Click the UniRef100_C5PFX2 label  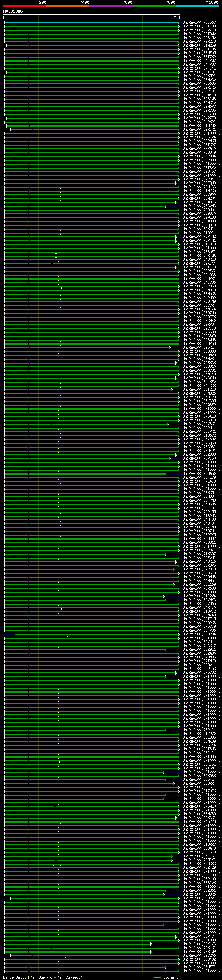pyautogui.click(x=199, y=271)
